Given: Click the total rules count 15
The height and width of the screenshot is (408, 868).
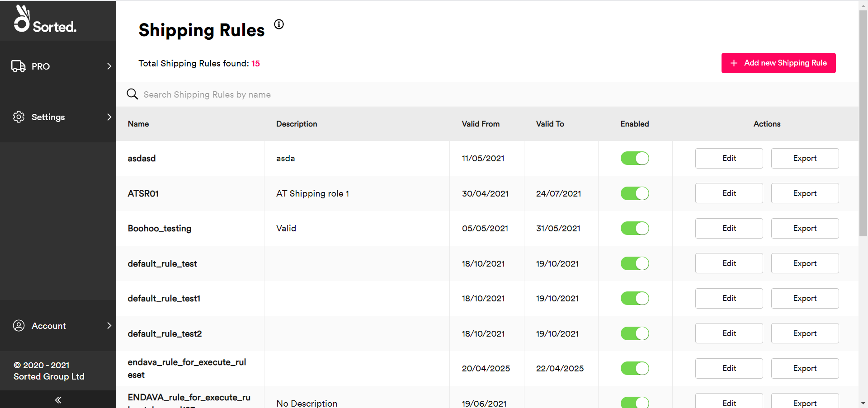Looking at the screenshot, I should (x=255, y=64).
